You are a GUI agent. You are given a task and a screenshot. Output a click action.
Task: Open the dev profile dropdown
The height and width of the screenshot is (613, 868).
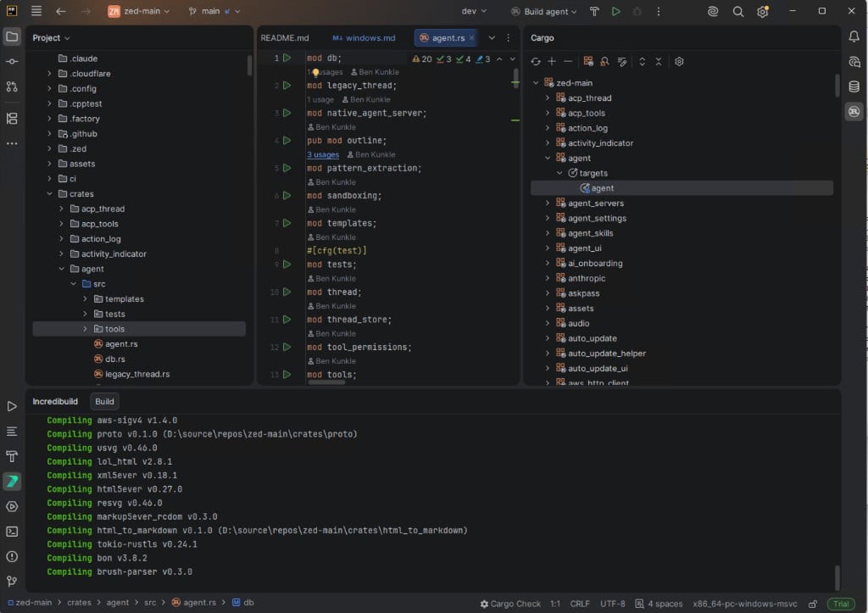[x=474, y=11]
